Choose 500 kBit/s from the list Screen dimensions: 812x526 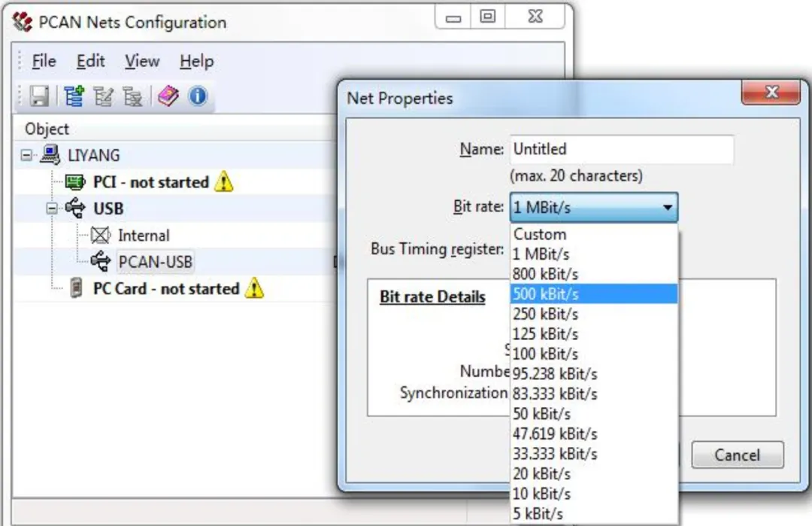tap(594, 293)
